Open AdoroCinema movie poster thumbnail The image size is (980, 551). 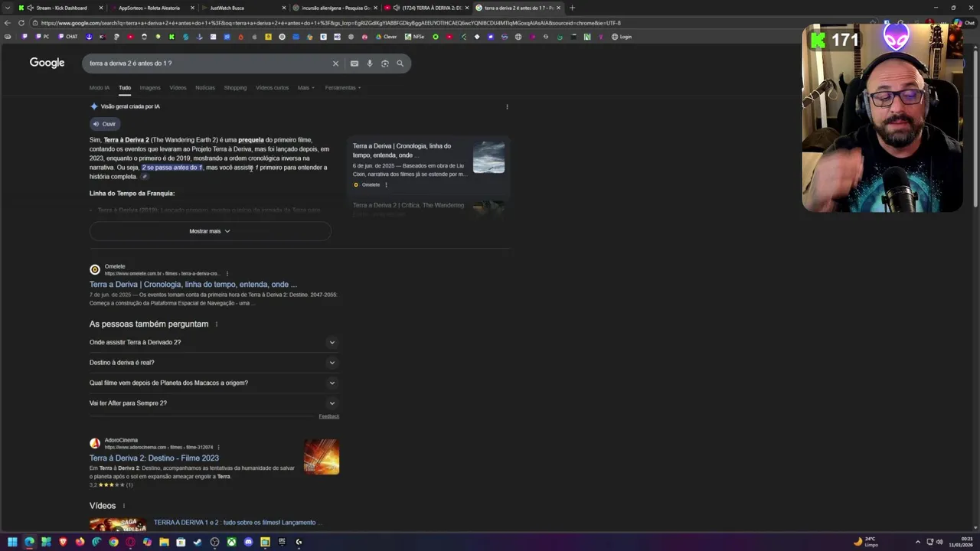click(x=322, y=457)
